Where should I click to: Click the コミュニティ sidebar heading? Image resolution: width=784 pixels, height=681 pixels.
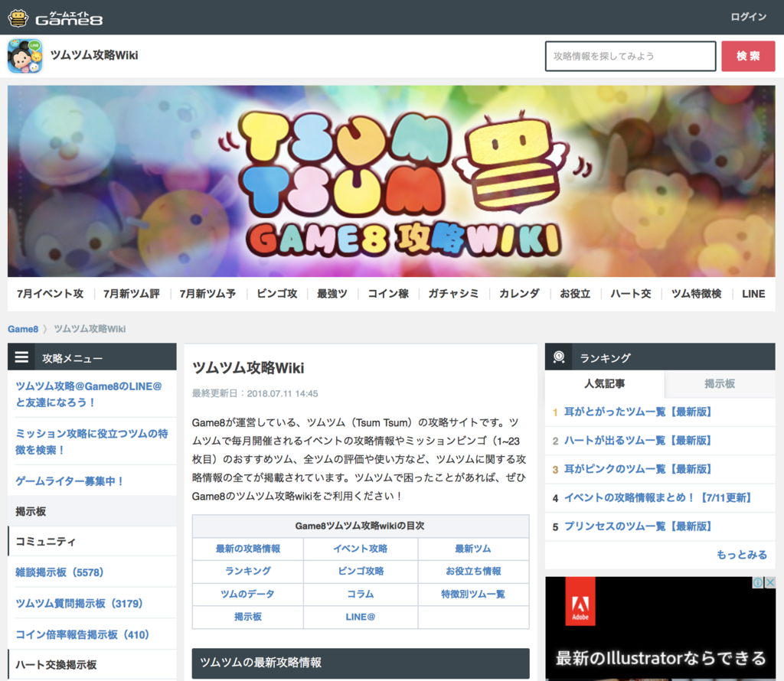[x=45, y=542]
